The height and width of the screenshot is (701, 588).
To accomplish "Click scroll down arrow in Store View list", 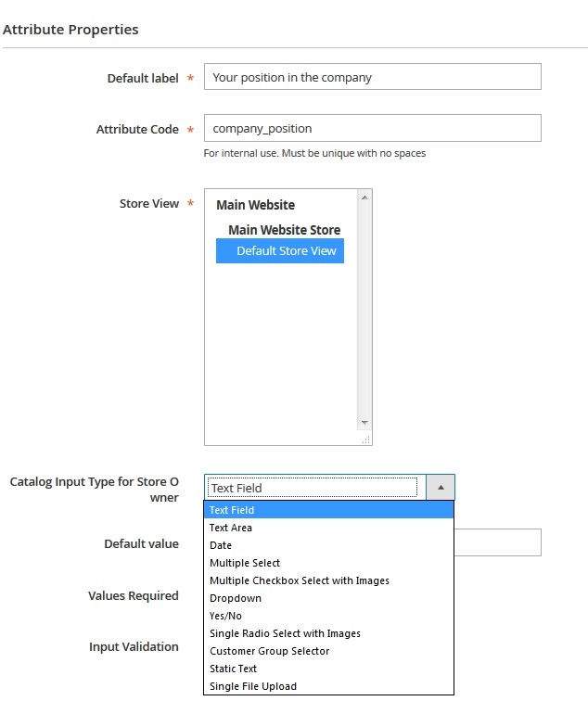I will point(364,423).
